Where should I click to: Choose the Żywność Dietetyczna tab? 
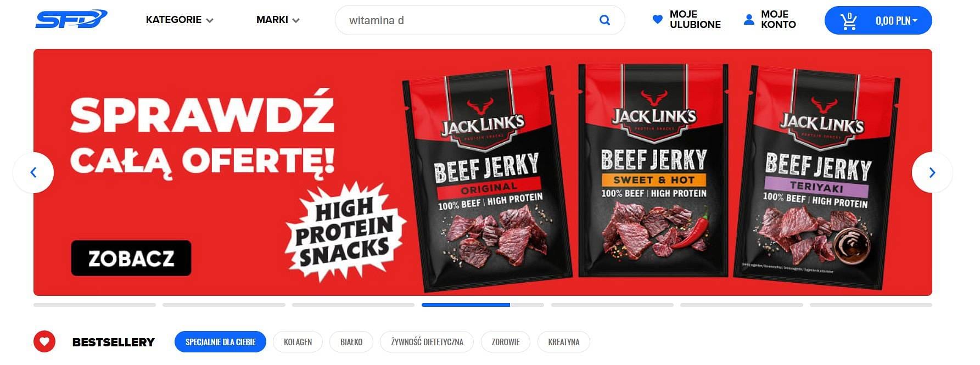pyautogui.click(x=427, y=341)
